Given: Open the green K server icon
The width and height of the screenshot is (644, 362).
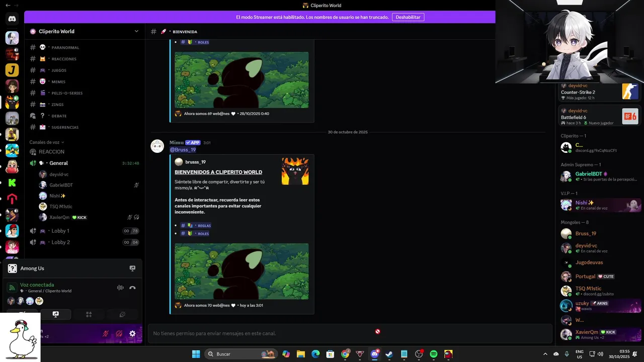Looking at the screenshot, I should tap(12, 183).
